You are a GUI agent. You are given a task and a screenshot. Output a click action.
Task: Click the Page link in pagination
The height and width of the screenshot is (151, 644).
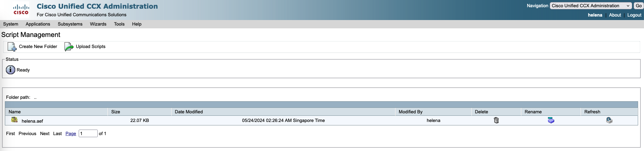(x=71, y=134)
